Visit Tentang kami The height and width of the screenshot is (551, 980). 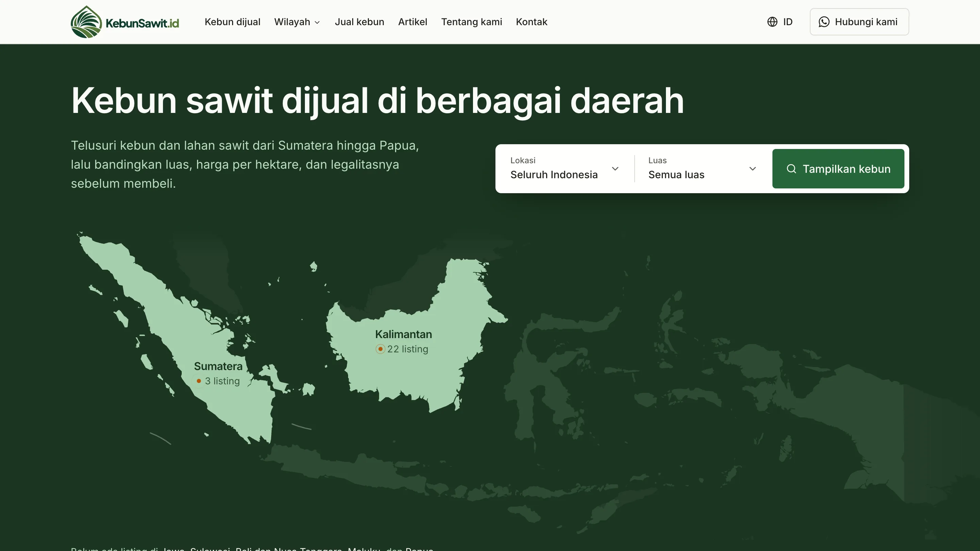[471, 22]
